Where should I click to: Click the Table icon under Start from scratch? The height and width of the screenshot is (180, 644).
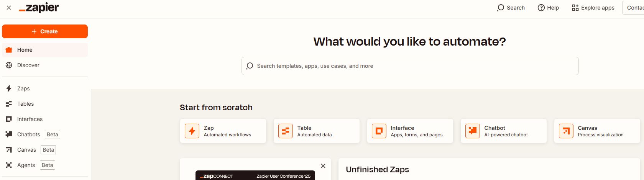click(x=286, y=131)
